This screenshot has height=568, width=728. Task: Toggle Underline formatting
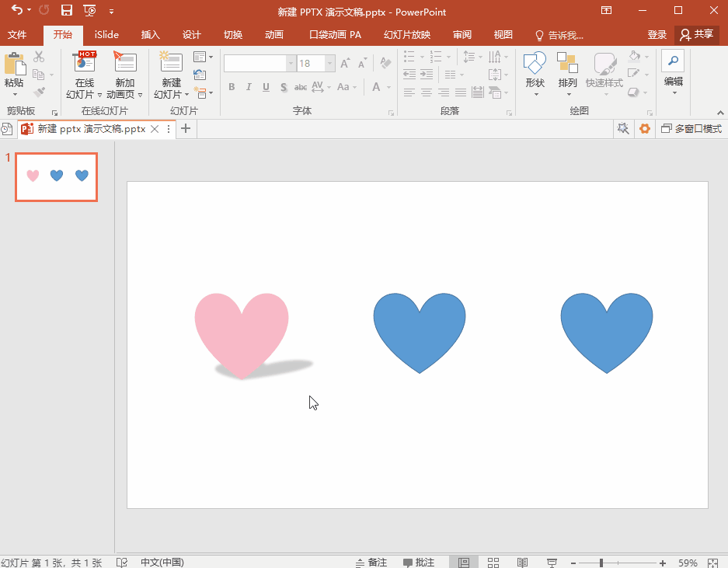pyautogui.click(x=266, y=87)
